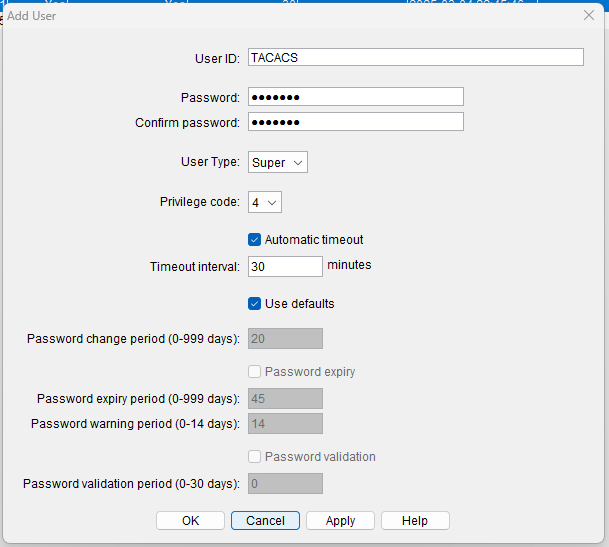Click the Password change period field
The height and width of the screenshot is (547, 609).
285,338
